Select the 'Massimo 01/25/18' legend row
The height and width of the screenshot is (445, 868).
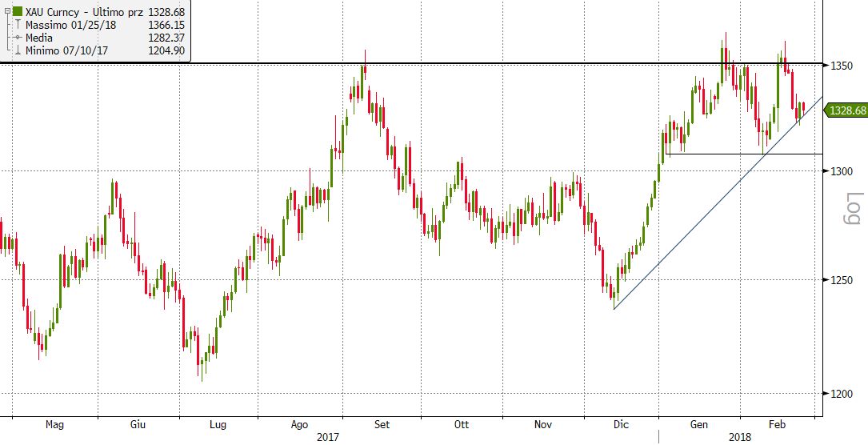pyautogui.click(x=70, y=25)
